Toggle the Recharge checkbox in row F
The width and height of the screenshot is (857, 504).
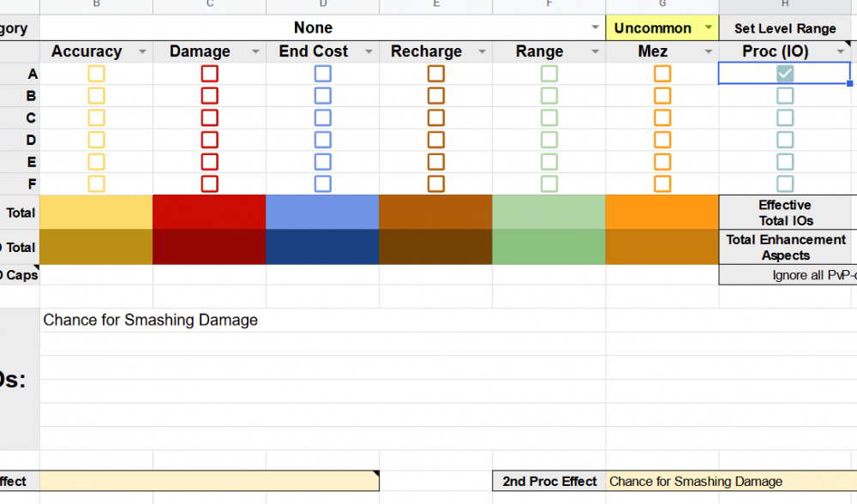pos(435,183)
